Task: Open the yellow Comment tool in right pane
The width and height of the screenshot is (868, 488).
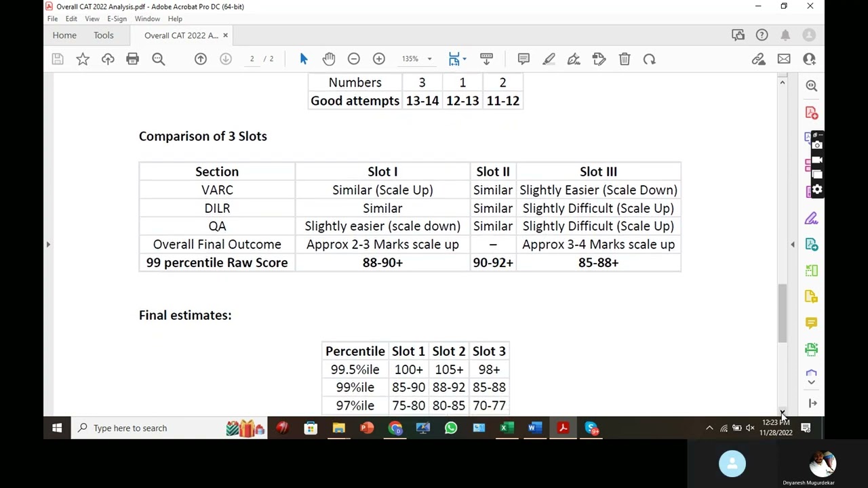Action: (812, 323)
